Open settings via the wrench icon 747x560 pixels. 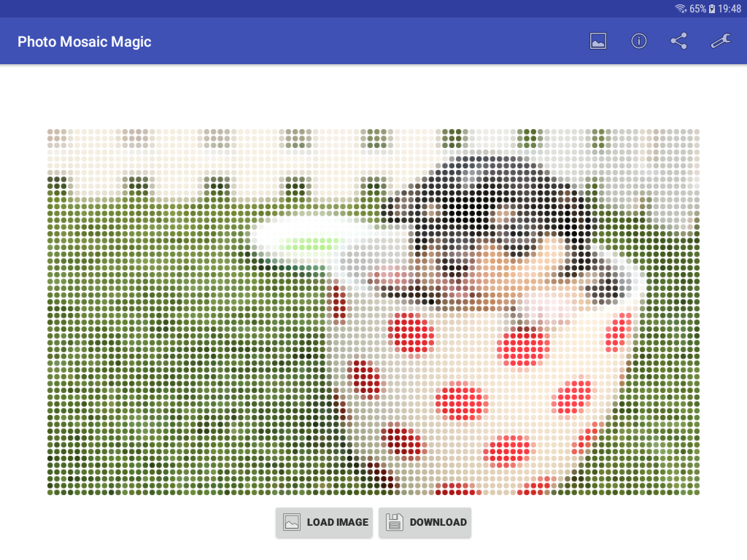721,41
